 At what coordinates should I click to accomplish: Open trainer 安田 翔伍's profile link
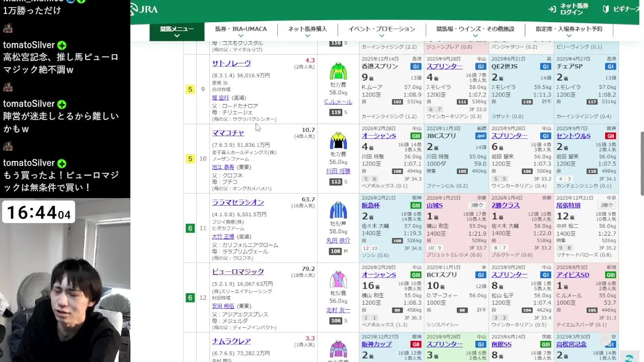click(x=223, y=306)
